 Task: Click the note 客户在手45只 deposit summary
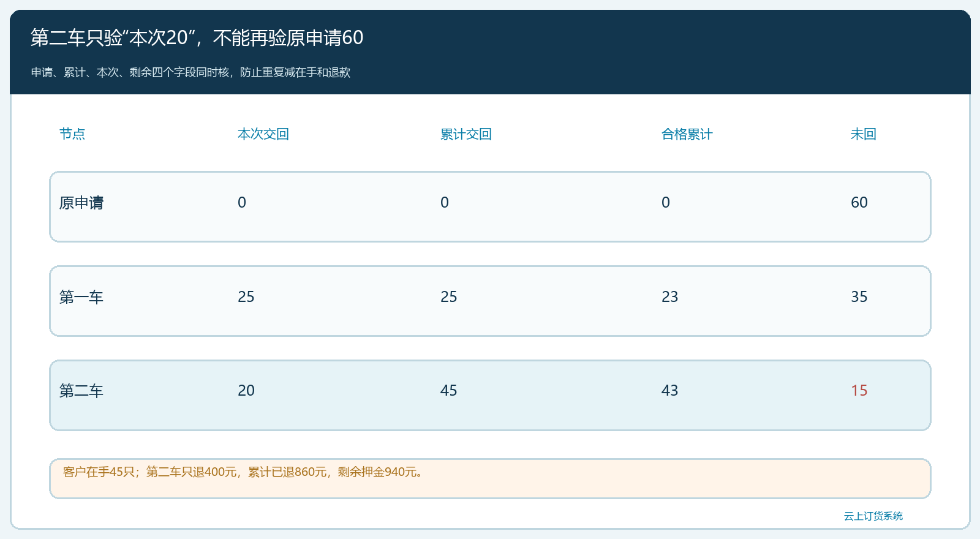[243, 472]
